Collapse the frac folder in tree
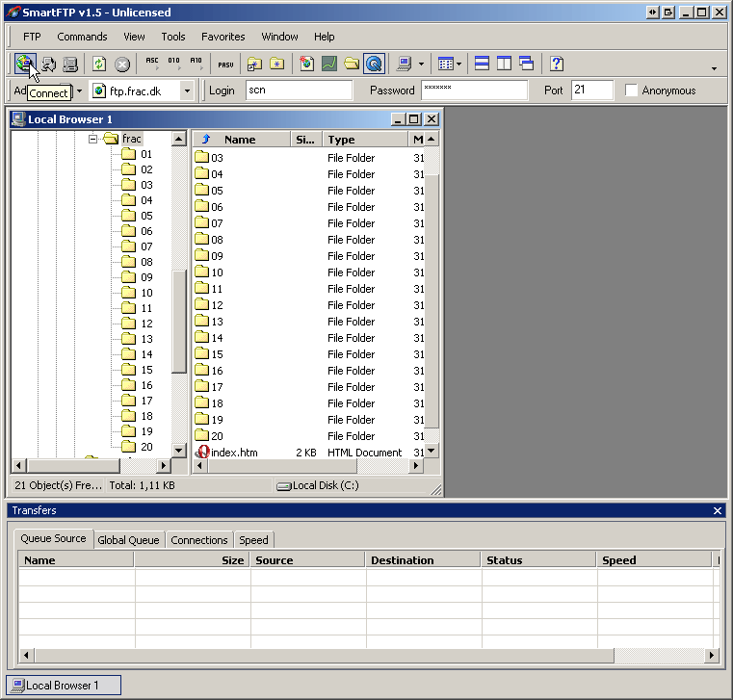 (x=93, y=139)
